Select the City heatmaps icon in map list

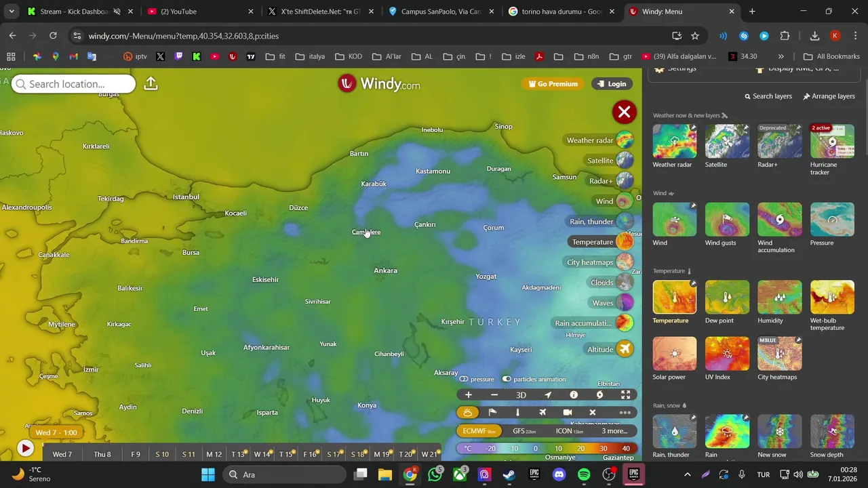click(625, 262)
